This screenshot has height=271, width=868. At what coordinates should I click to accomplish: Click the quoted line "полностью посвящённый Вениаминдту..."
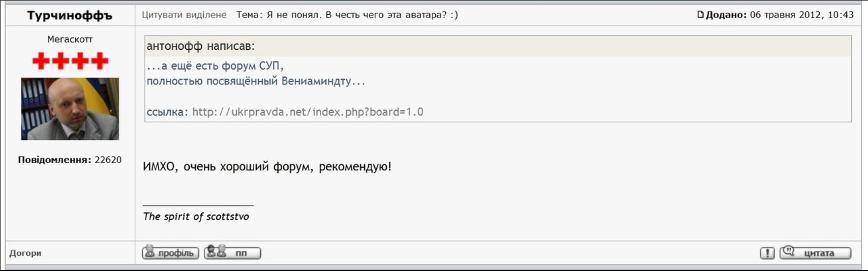click(x=256, y=81)
